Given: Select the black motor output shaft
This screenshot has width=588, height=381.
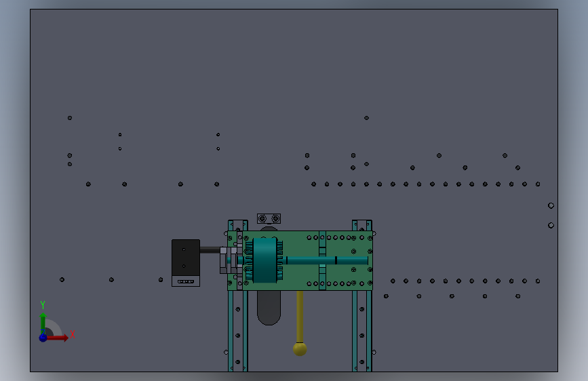Looking at the screenshot, I should coord(210,249).
